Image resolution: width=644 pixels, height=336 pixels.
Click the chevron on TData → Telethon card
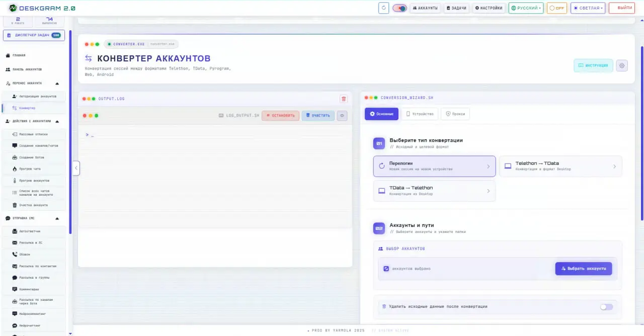pyautogui.click(x=488, y=191)
